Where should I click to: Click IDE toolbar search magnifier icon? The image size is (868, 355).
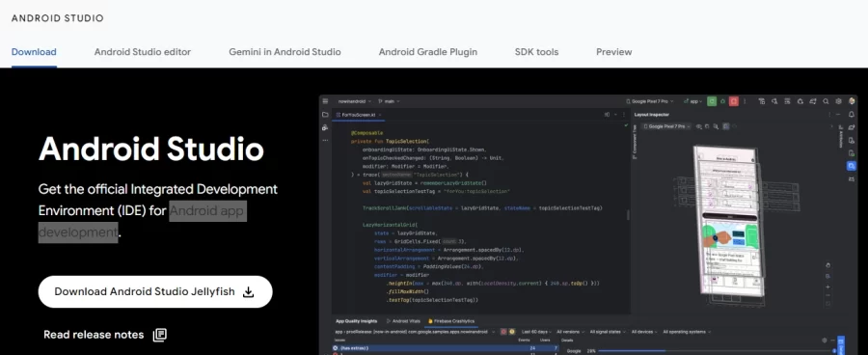click(x=826, y=101)
